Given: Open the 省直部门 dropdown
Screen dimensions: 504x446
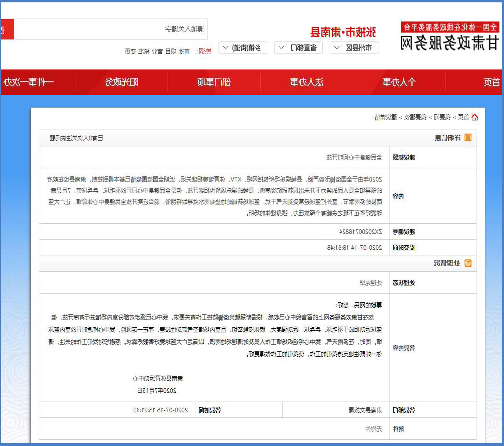Looking at the screenshot, I should pos(298,48).
